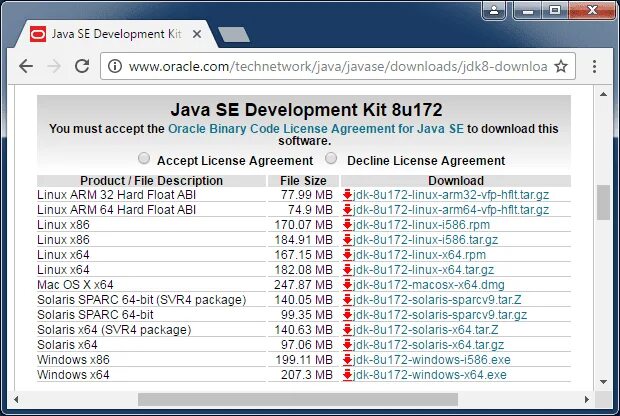620x416 pixels.
Task: Open the Chrome three-dot menu
Action: (594, 66)
